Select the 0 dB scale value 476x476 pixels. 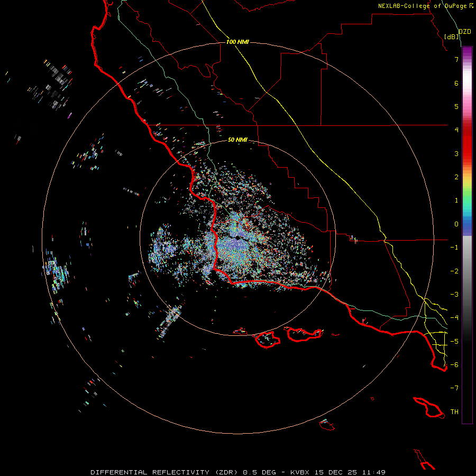(456, 224)
